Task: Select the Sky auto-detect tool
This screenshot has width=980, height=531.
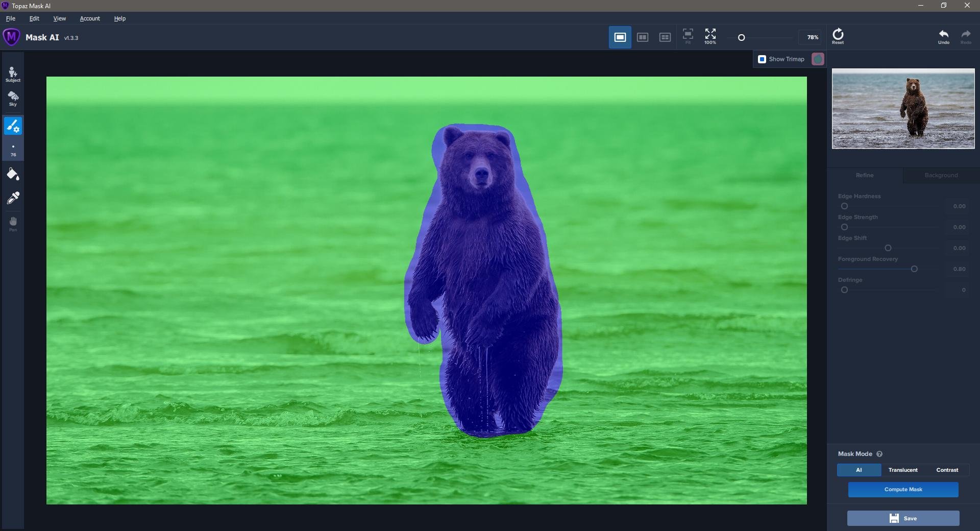Action: click(x=13, y=99)
